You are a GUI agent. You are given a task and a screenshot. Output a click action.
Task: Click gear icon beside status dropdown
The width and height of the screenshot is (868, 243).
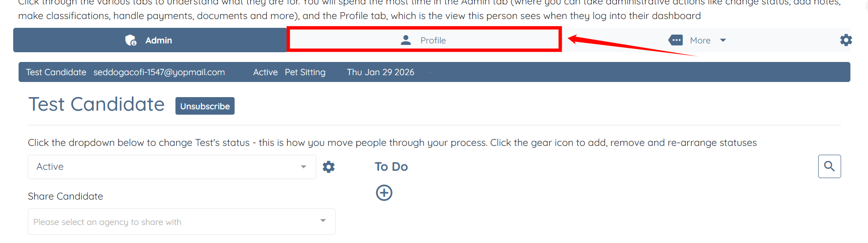click(329, 167)
